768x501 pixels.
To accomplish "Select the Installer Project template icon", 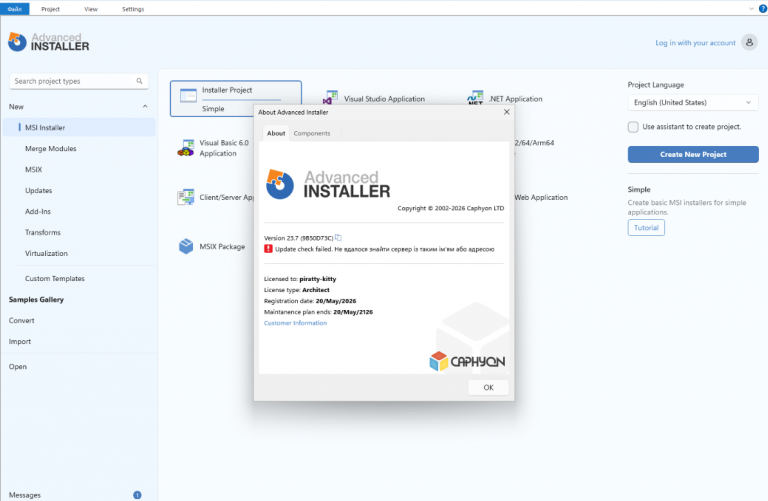I will [188, 95].
